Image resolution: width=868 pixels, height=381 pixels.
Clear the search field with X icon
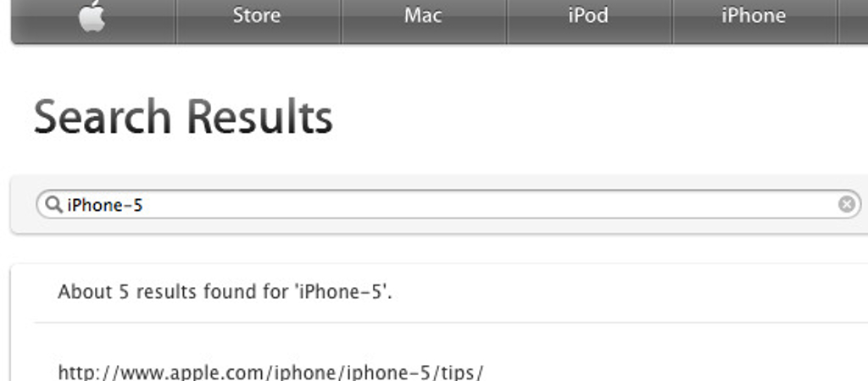click(x=847, y=205)
